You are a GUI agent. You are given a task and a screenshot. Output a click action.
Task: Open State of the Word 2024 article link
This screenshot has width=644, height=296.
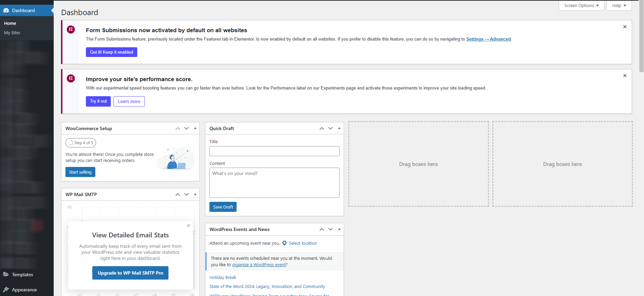267,287
